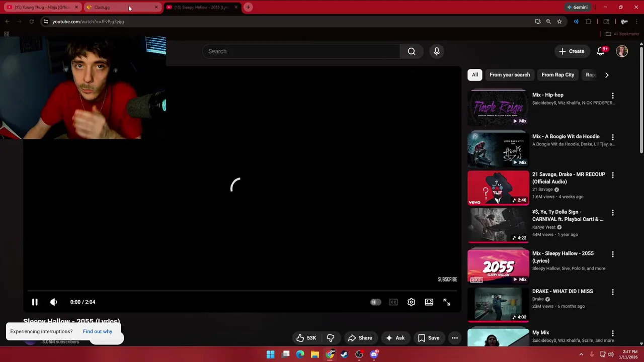The image size is (644, 362).
Task: Open more actions ellipsis below video
Action: pyautogui.click(x=455, y=338)
